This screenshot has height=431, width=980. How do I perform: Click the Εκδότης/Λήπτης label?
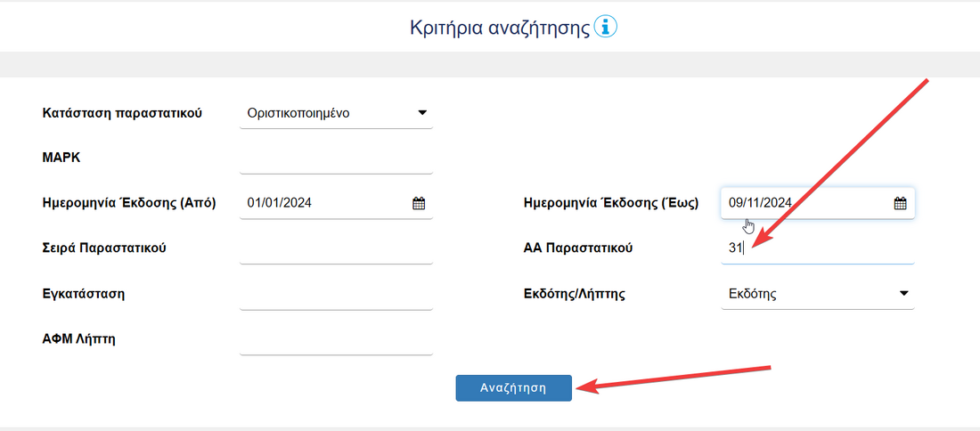click(x=574, y=293)
